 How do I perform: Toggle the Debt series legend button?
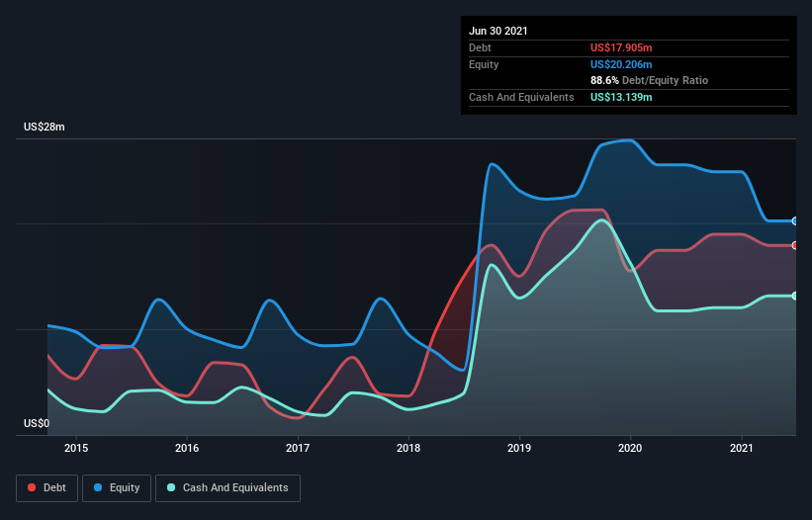(46, 488)
